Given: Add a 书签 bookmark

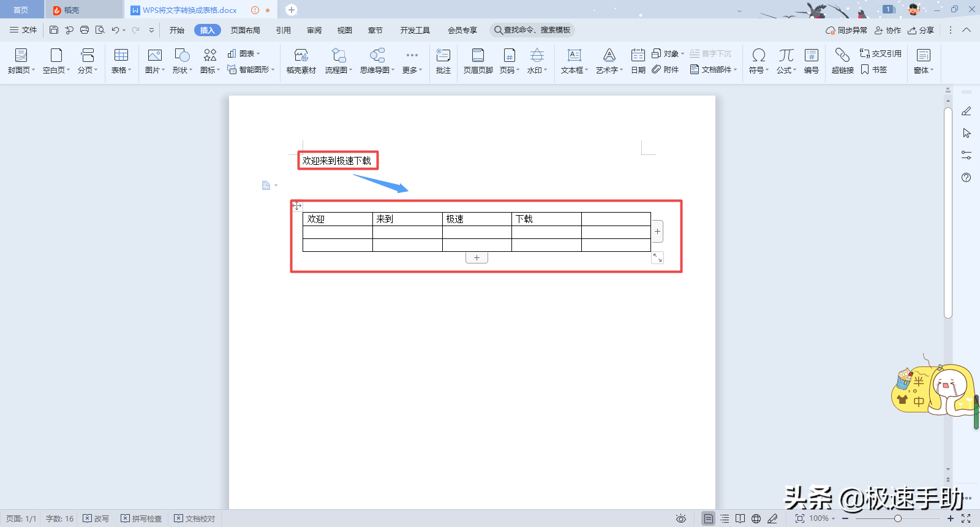Looking at the screenshot, I should 873,70.
